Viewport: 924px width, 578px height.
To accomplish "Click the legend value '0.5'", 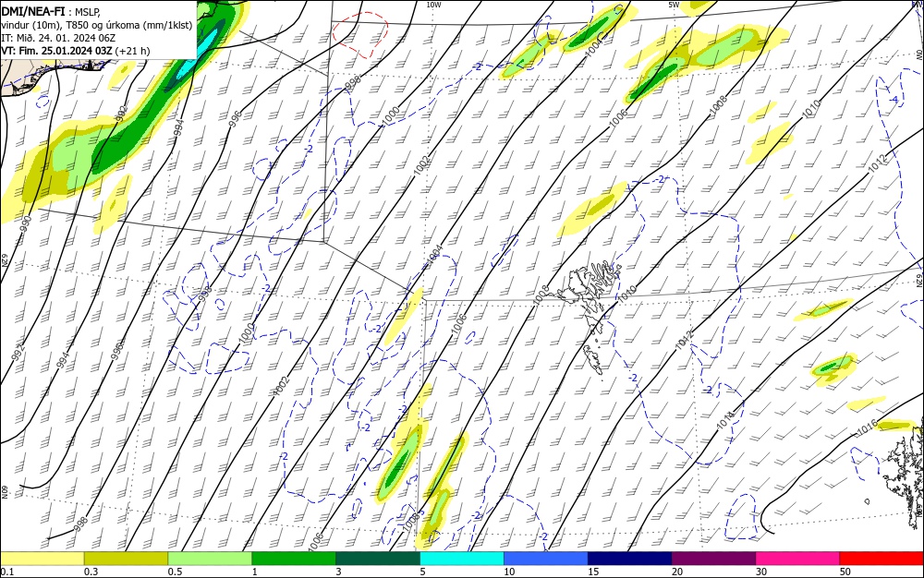I will point(175,572).
